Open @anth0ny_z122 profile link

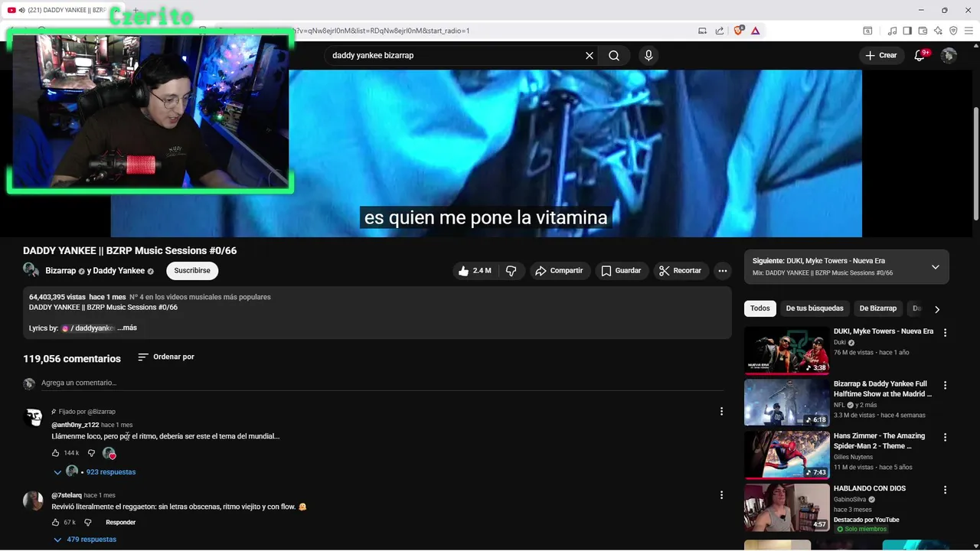(x=75, y=425)
